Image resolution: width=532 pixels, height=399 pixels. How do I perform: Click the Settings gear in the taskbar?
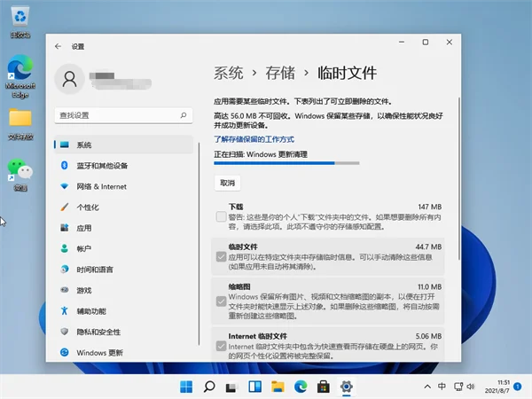(x=346, y=387)
